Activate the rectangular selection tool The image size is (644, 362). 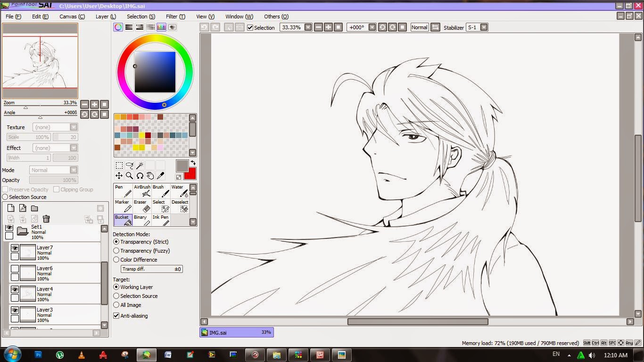point(119,165)
